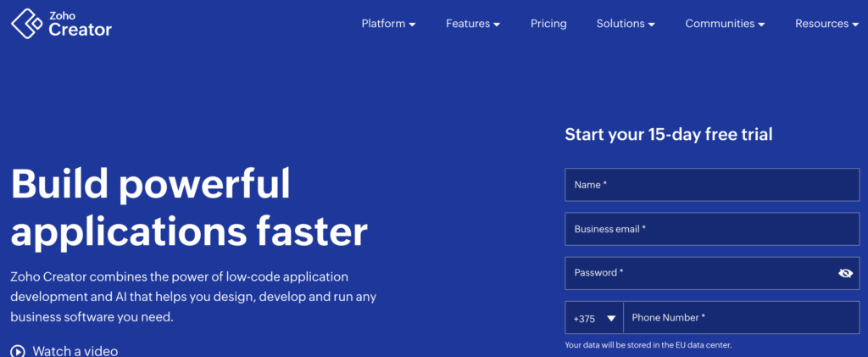Screen dimensions: 868x357
Task: Open the Platform menu
Action: point(388,24)
